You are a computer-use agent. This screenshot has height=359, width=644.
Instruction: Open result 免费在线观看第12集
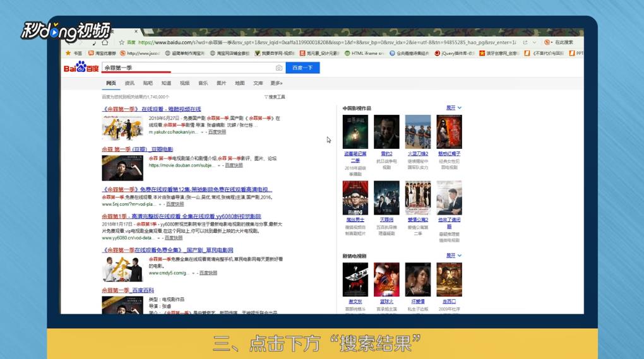[187, 189]
